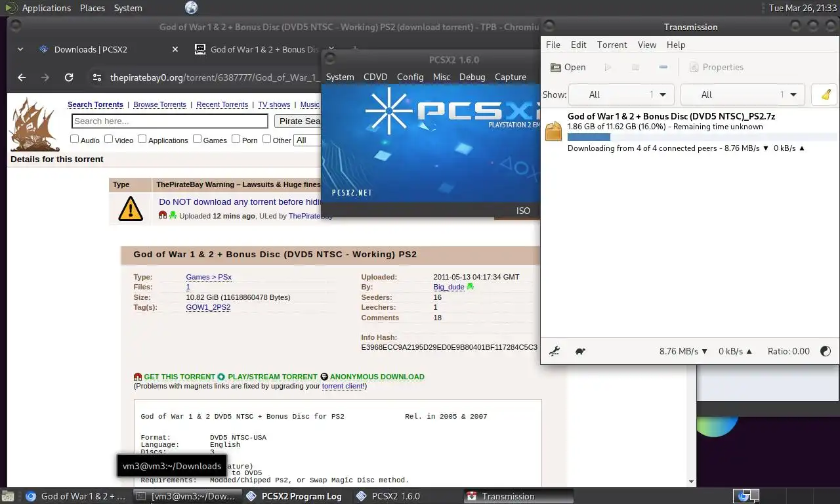Select the God of War torrent package icon
This screenshot has width=840, height=504.
pyautogui.click(x=554, y=131)
